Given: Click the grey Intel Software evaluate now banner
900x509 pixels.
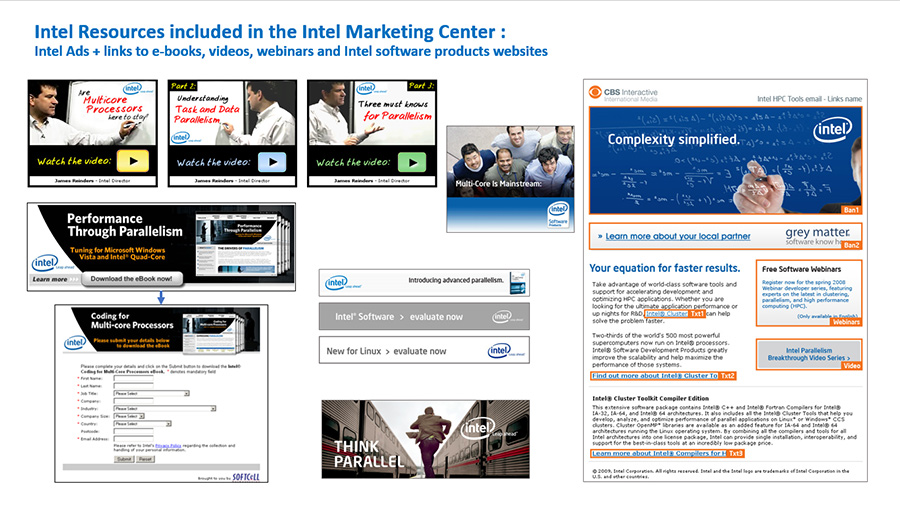Looking at the screenshot, I should 424,317.
